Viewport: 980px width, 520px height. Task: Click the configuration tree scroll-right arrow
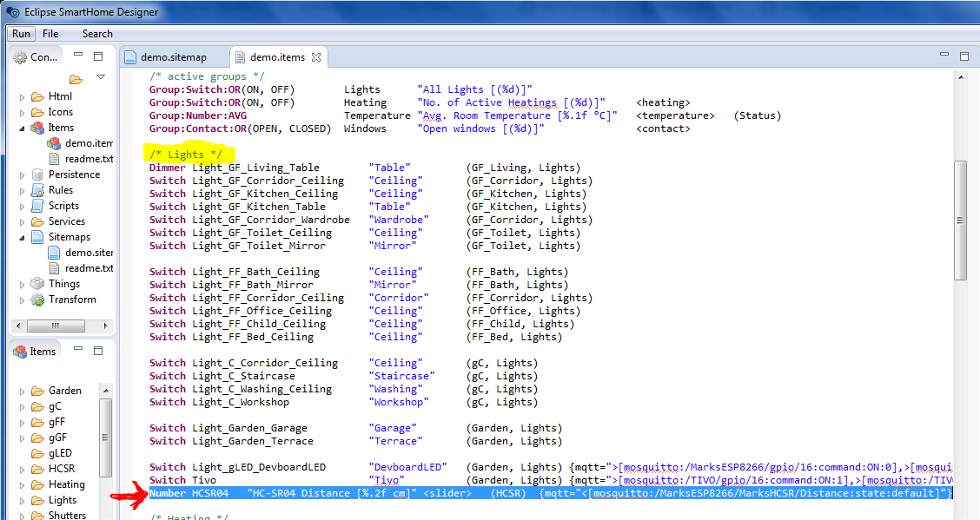(105, 326)
